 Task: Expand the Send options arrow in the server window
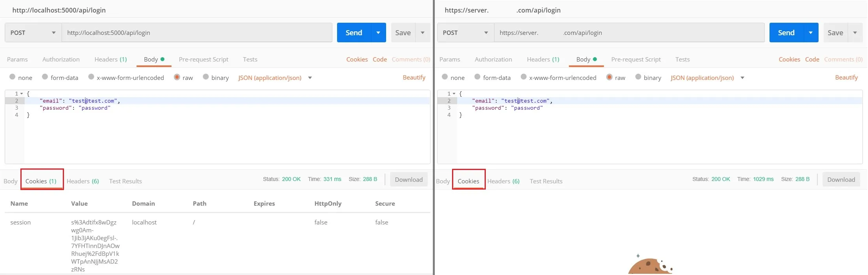tap(811, 33)
